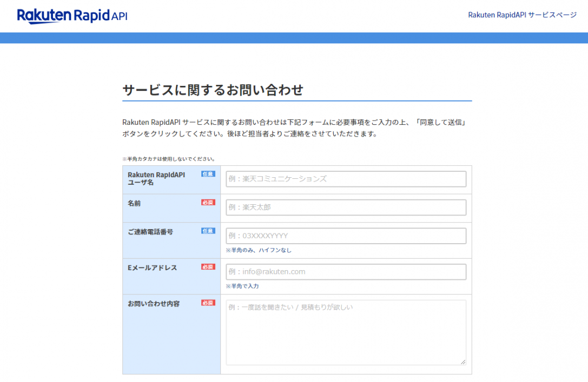Focus the お問い合わせ内容 text area
This screenshot has height=382, width=588.
[x=346, y=333]
